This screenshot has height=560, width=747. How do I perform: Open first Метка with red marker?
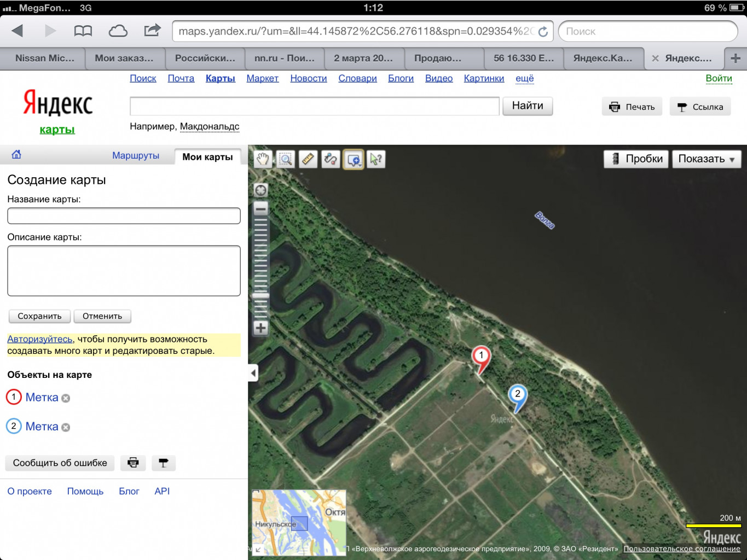[x=42, y=398]
